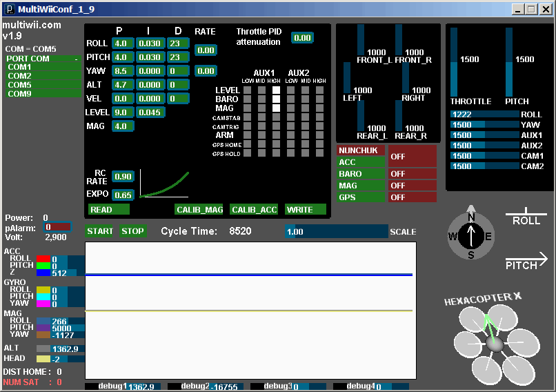Toggle ALT gray graph swatch

click(43, 349)
